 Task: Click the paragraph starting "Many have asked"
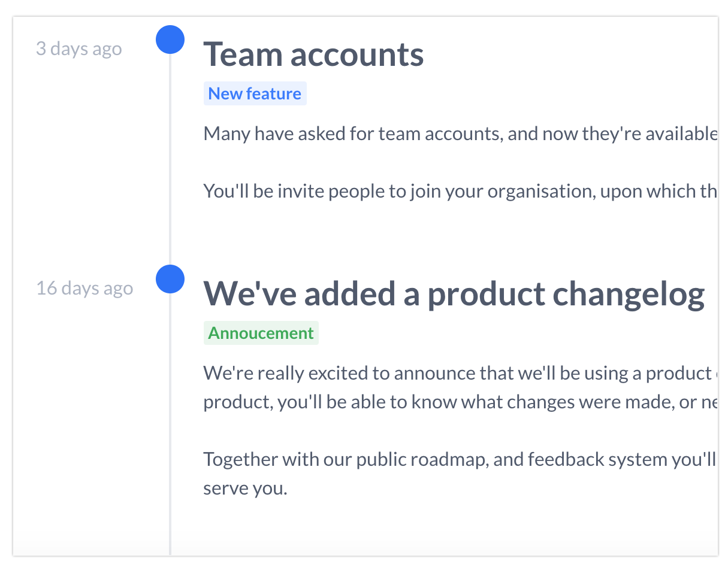tap(459, 133)
